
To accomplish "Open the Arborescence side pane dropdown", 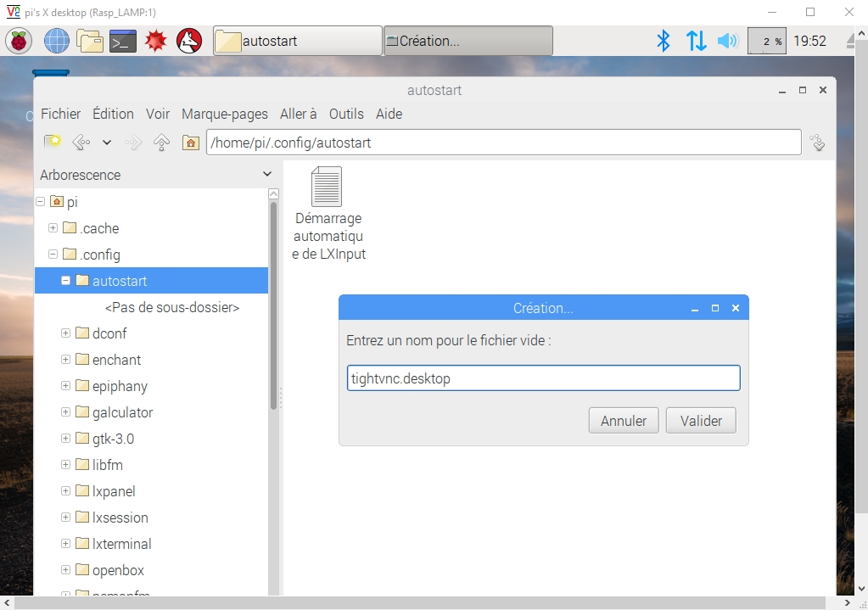I will [x=266, y=175].
